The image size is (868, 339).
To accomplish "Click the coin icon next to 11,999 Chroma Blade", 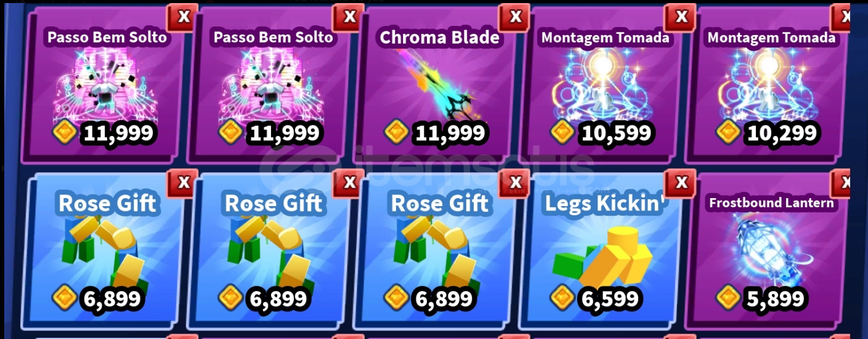I will (396, 132).
